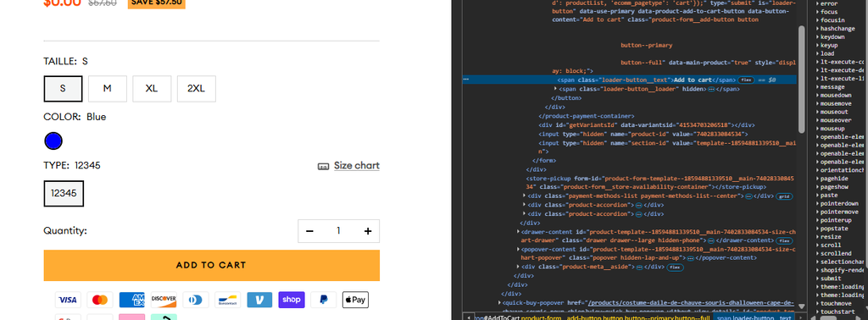Screen dimensions: 868x320
Task: Click the ellipsis inside payment-methods-list div
Action: (748, 196)
